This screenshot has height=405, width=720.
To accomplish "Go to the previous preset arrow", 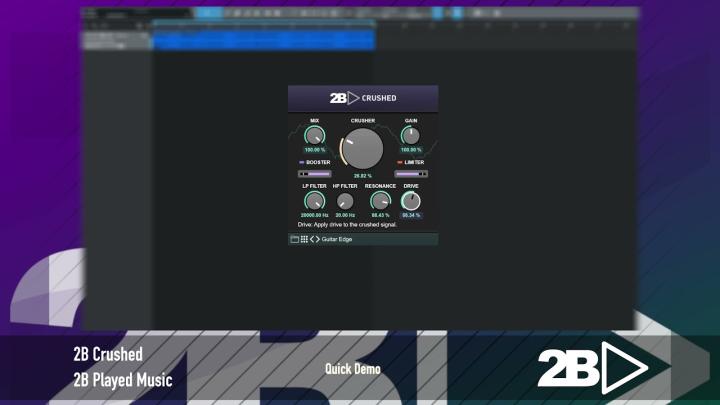I will click(312, 239).
